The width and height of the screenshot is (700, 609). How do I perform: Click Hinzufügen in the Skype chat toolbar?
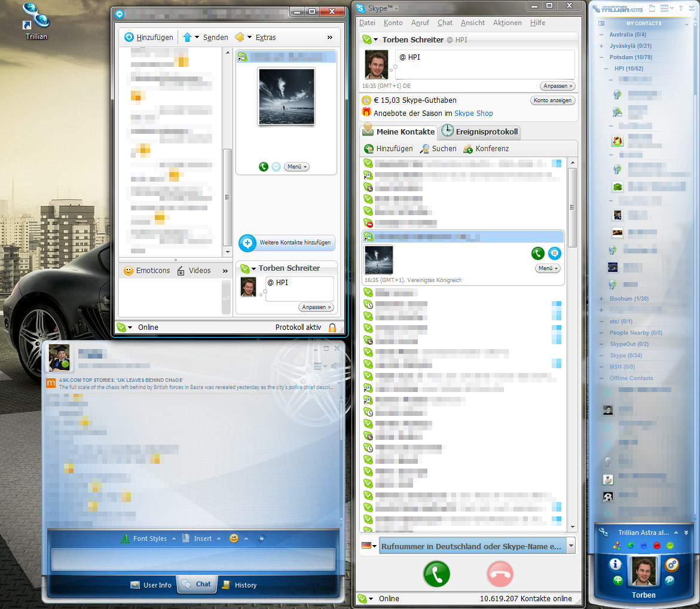pyautogui.click(x=149, y=38)
